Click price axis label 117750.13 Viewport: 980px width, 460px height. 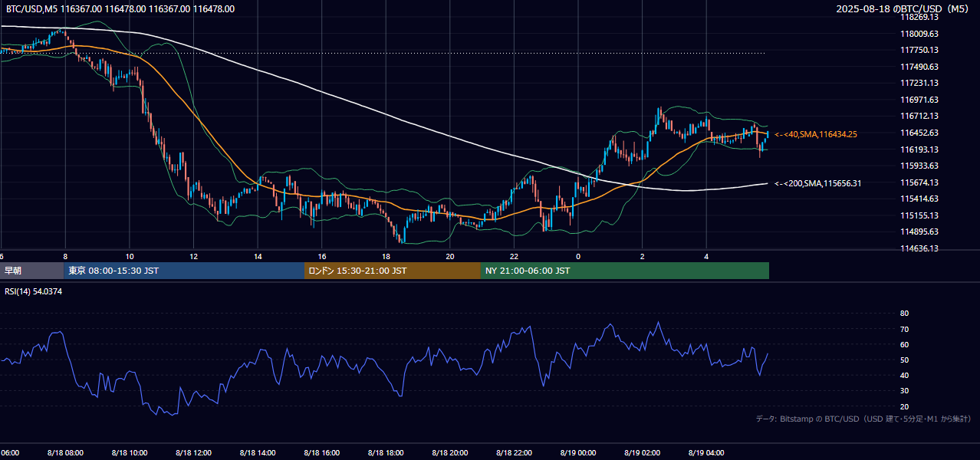tap(919, 50)
